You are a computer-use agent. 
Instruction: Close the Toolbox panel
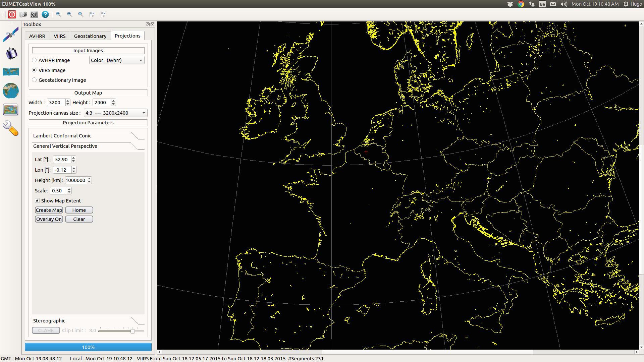(x=153, y=24)
